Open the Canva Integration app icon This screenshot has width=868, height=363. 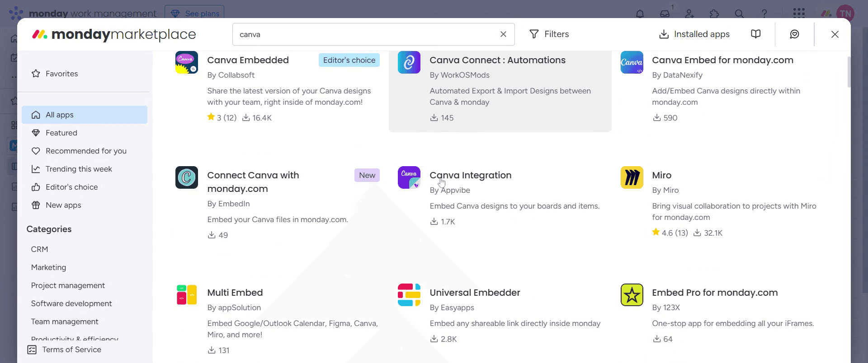(409, 177)
